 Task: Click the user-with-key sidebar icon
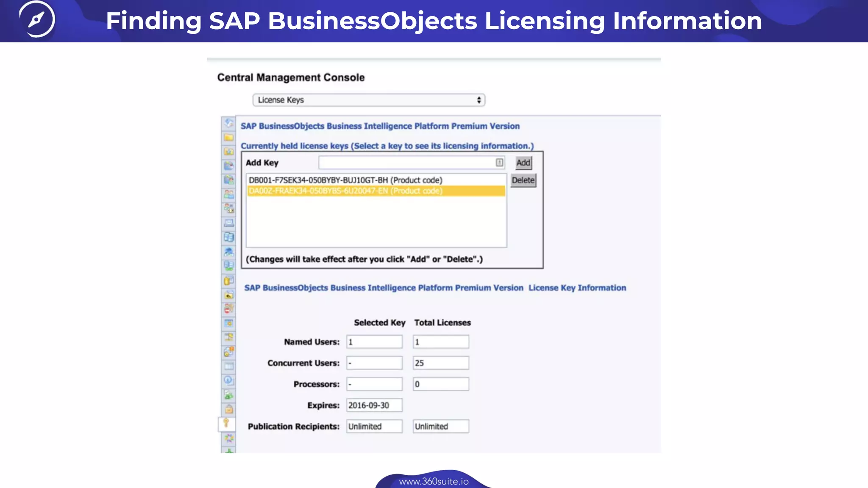click(x=229, y=208)
